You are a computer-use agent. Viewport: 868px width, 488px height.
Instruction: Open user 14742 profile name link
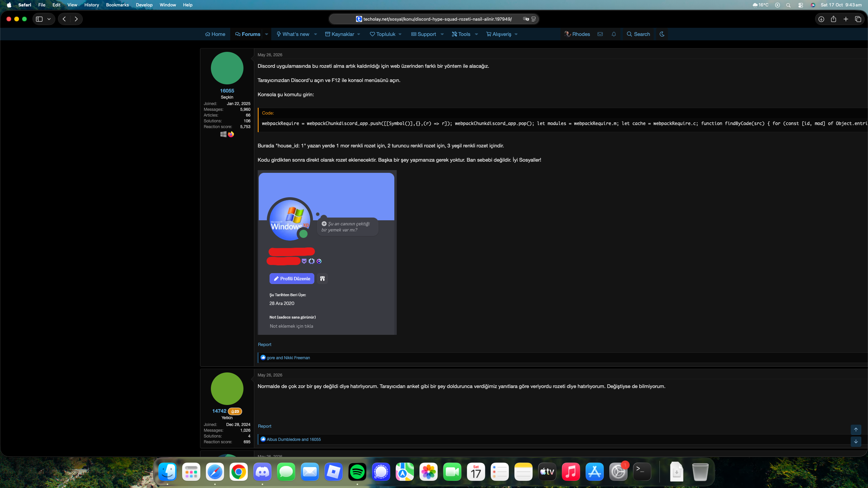pyautogui.click(x=219, y=411)
